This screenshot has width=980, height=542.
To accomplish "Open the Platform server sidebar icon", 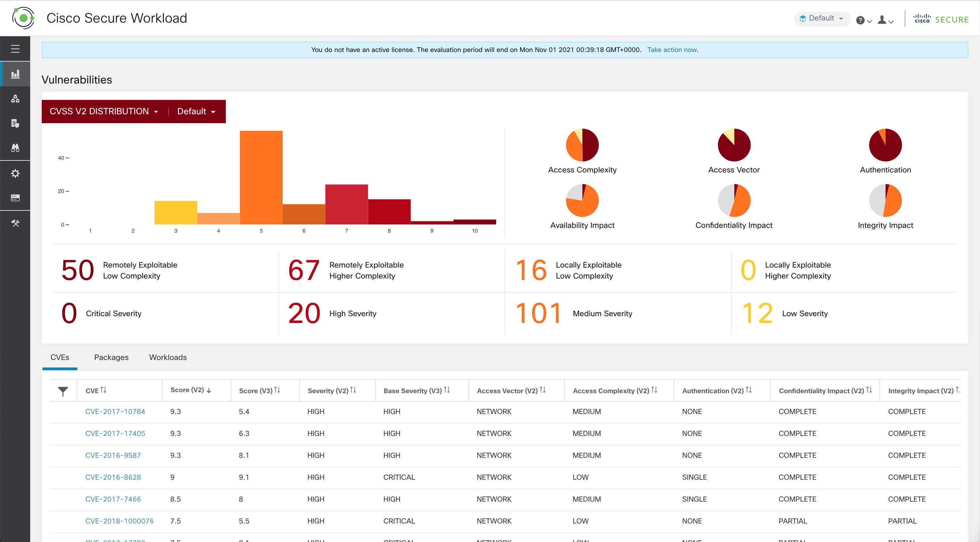I will pyautogui.click(x=15, y=198).
